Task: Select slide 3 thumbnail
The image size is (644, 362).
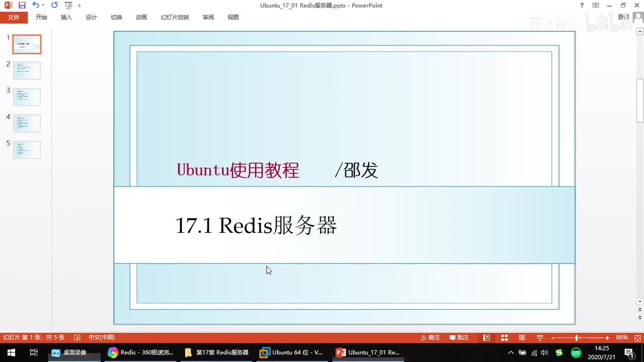Action: click(x=27, y=97)
